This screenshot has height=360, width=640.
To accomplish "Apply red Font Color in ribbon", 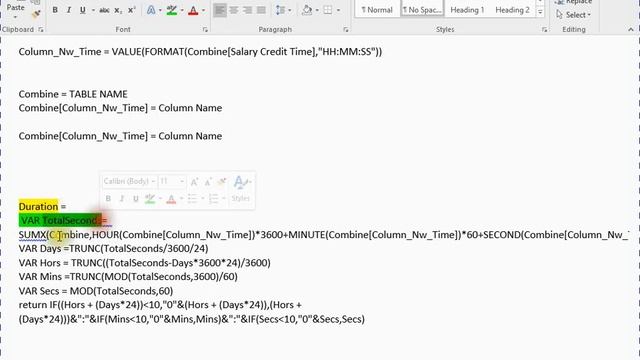I will coord(193,10).
